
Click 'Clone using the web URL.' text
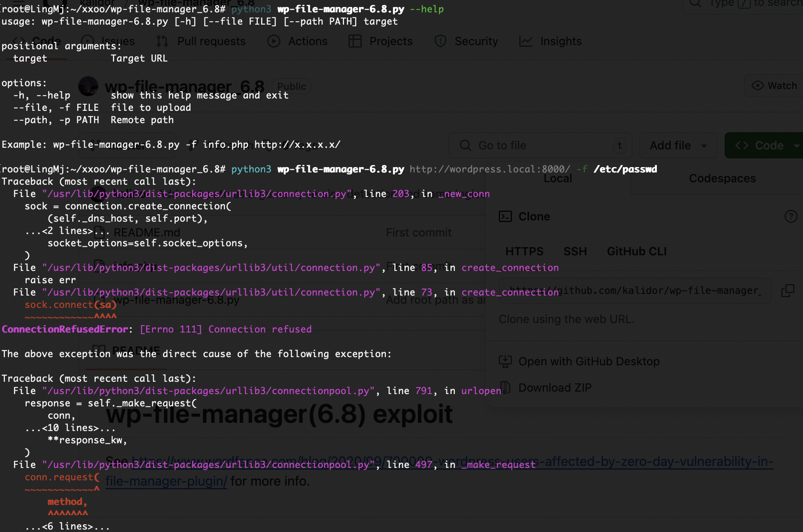[567, 319]
